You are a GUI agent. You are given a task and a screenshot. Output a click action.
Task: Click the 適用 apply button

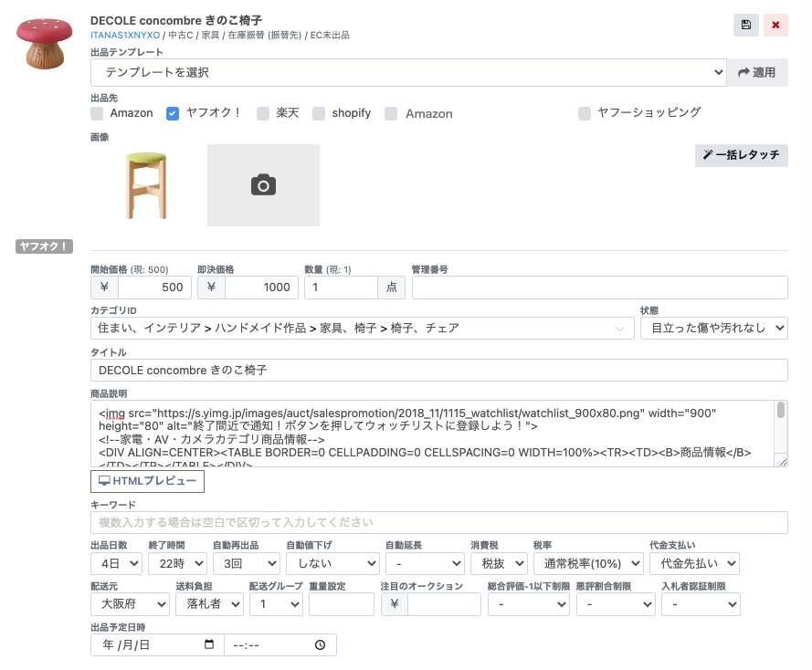click(x=757, y=72)
